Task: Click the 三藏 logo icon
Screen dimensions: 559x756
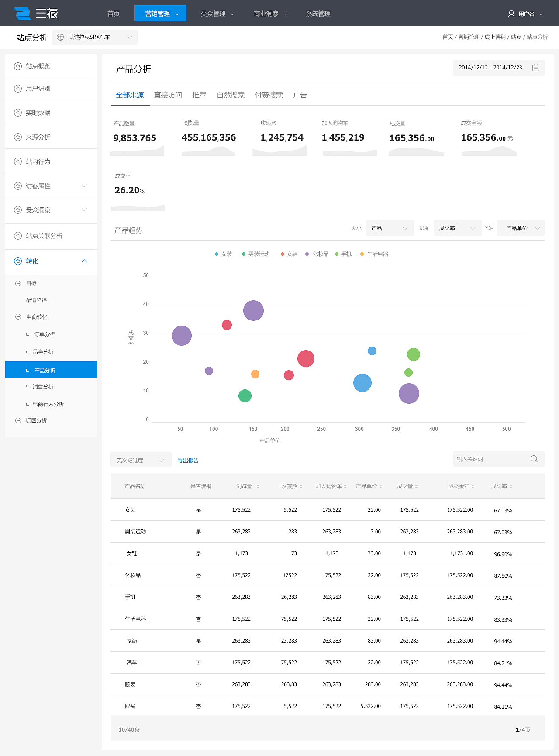Action: [x=22, y=14]
